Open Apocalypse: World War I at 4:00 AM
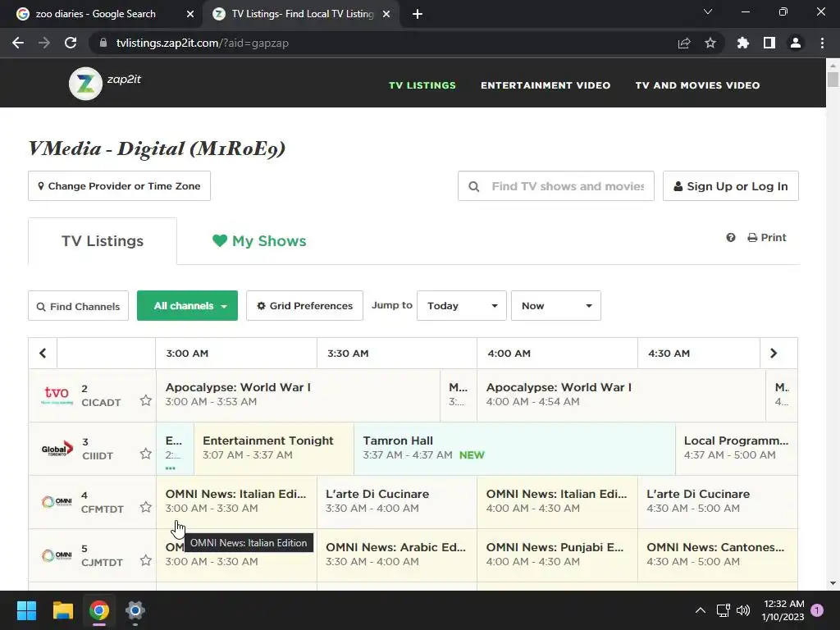840x630 pixels. [x=622, y=395]
